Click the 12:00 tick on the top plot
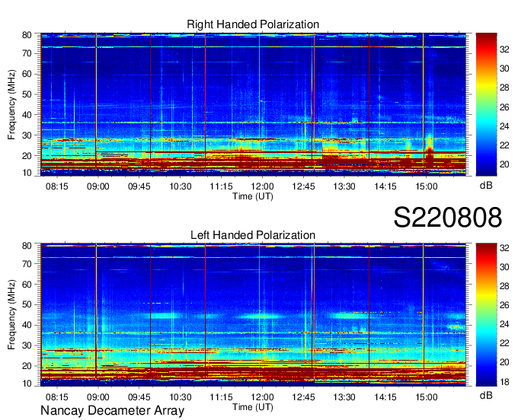518x420 pixels. pos(262,186)
